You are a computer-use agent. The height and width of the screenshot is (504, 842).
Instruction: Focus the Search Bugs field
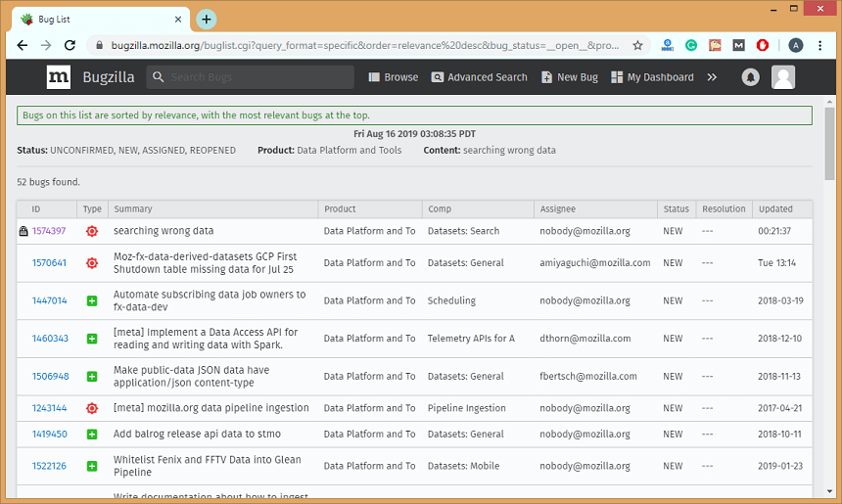251,77
